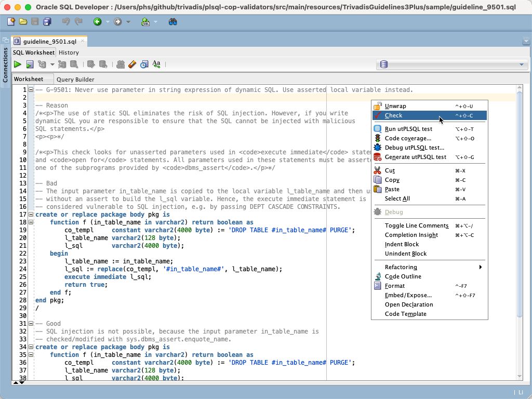Choose Paste from the context menu
The height and width of the screenshot is (399, 532).
coord(430,189)
